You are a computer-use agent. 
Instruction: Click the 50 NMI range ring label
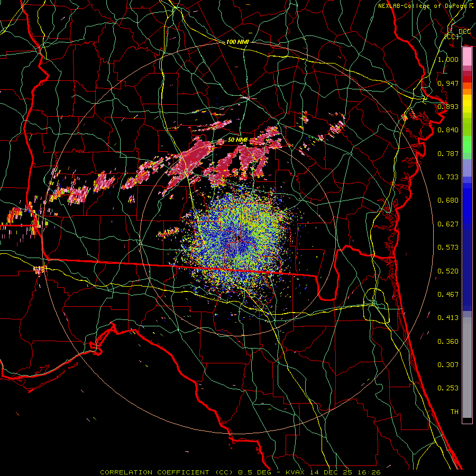pyautogui.click(x=237, y=140)
